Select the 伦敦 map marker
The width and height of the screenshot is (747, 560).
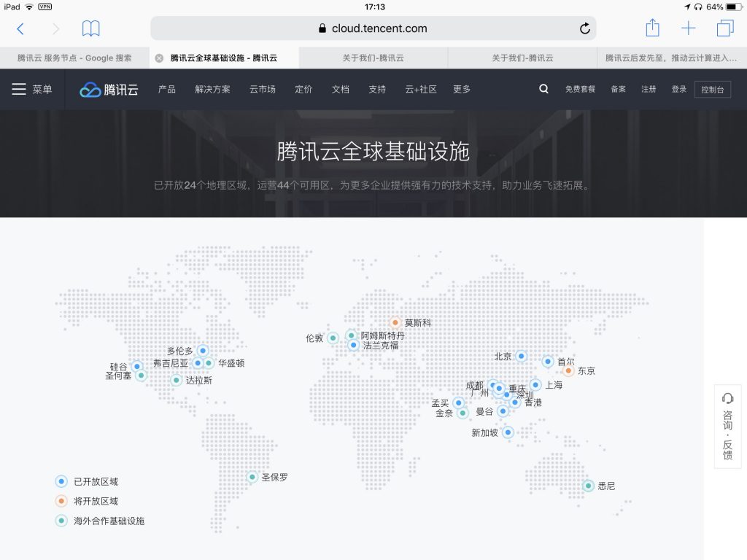(x=333, y=338)
